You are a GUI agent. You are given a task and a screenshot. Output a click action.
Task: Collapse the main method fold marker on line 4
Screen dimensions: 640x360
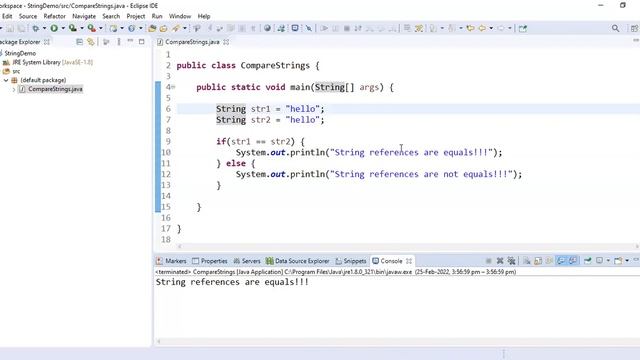(173, 87)
